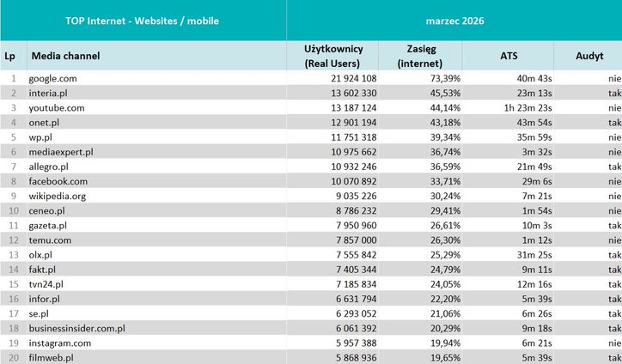Image resolution: width=622 pixels, height=364 pixels.
Task: Click the mediaexpert.pl entry
Action: tap(61, 152)
